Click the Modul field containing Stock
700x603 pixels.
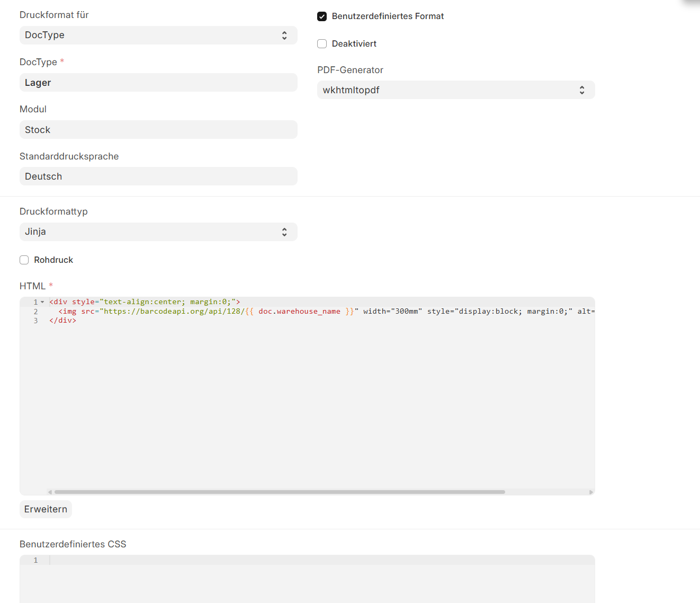(158, 130)
